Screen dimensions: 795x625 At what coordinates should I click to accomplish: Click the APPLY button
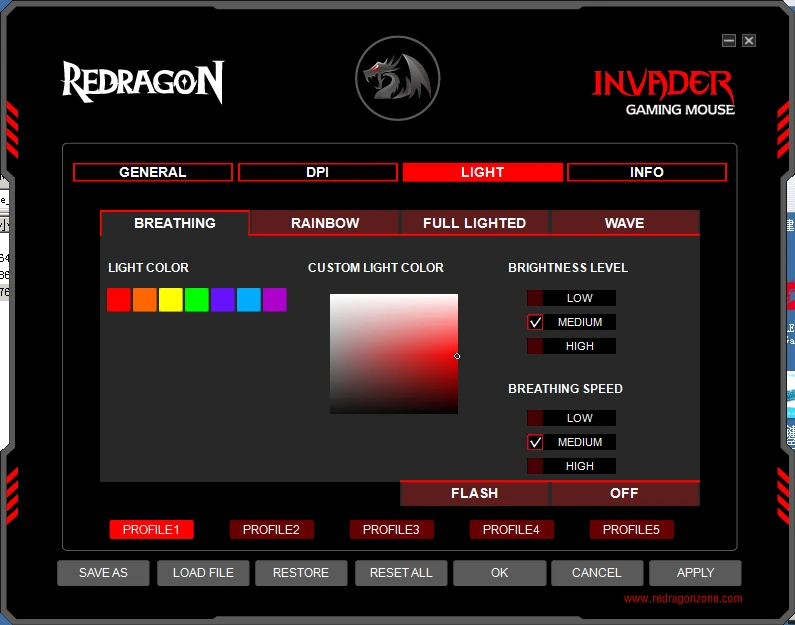point(695,573)
